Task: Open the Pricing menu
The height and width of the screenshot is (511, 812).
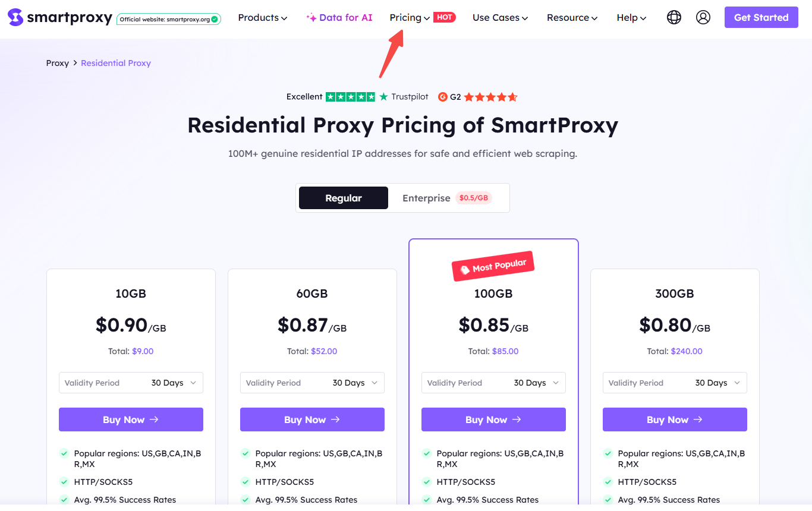Action: [x=410, y=18]
